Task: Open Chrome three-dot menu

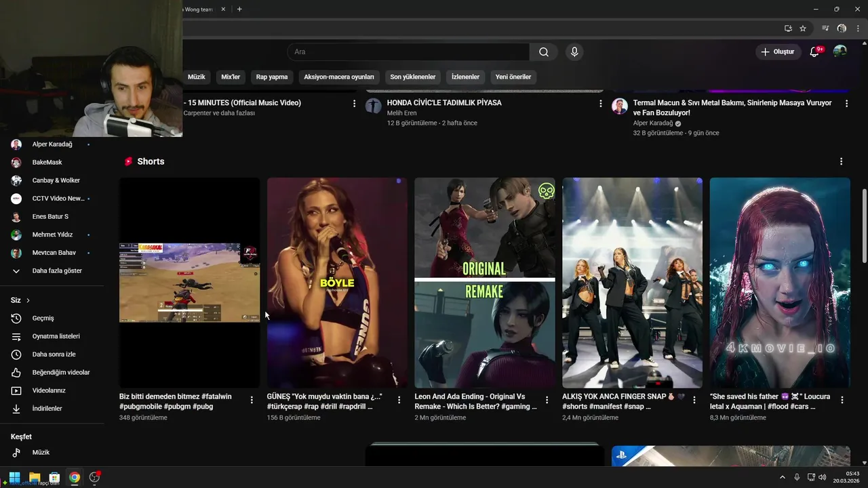Action: [x=858, y=28]
